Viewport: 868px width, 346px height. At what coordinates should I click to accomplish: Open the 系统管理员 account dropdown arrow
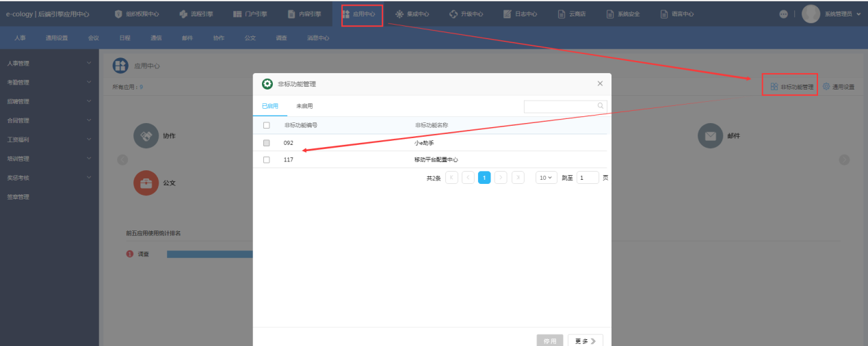coord(858,14)
